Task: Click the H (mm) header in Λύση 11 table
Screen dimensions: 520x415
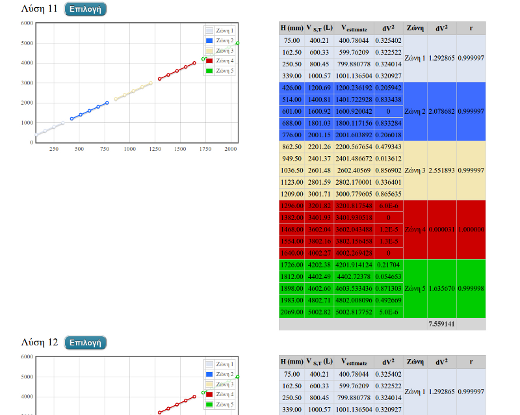Action: click(x=292, y=28)
